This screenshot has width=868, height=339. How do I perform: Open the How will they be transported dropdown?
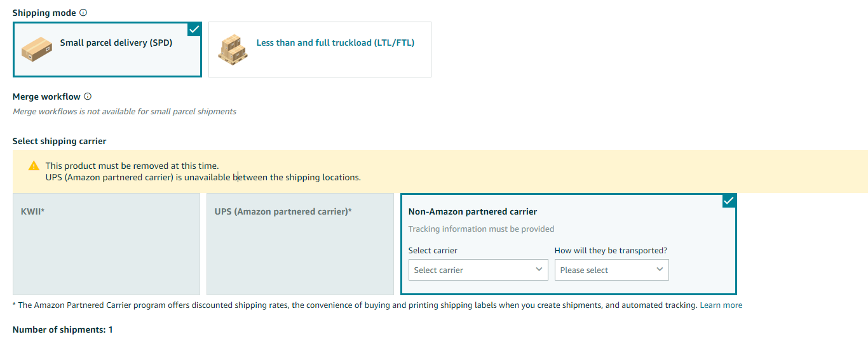pos(612,270)
